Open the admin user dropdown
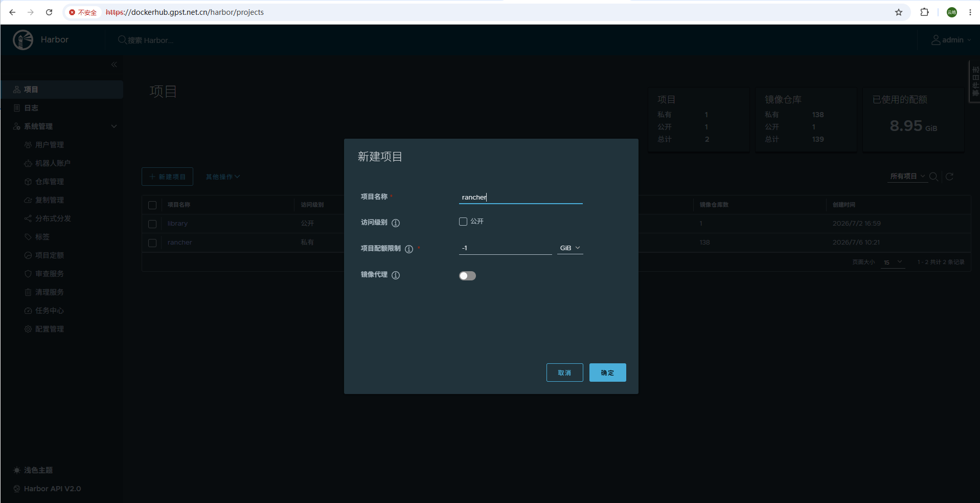Image resolution: width=980 pixels, height=503 pixels. [x=951, y=40]
